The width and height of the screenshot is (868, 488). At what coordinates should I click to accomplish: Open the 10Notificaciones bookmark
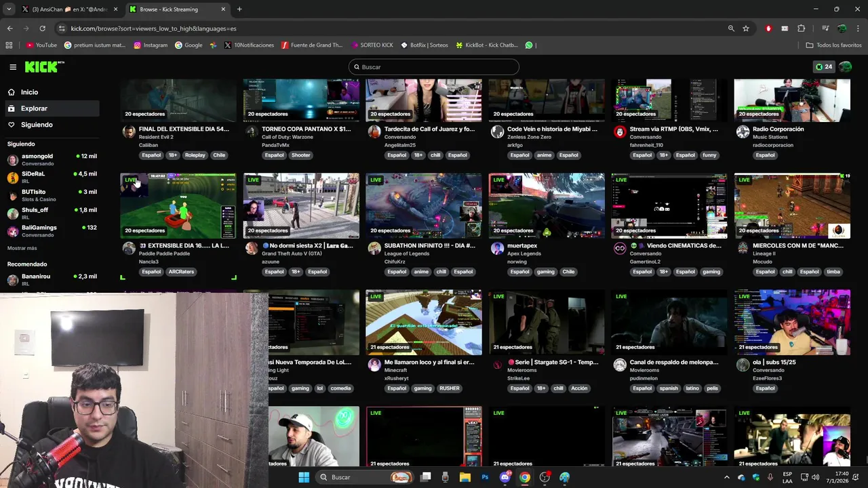pyautogui.click(x=248, y=45)
